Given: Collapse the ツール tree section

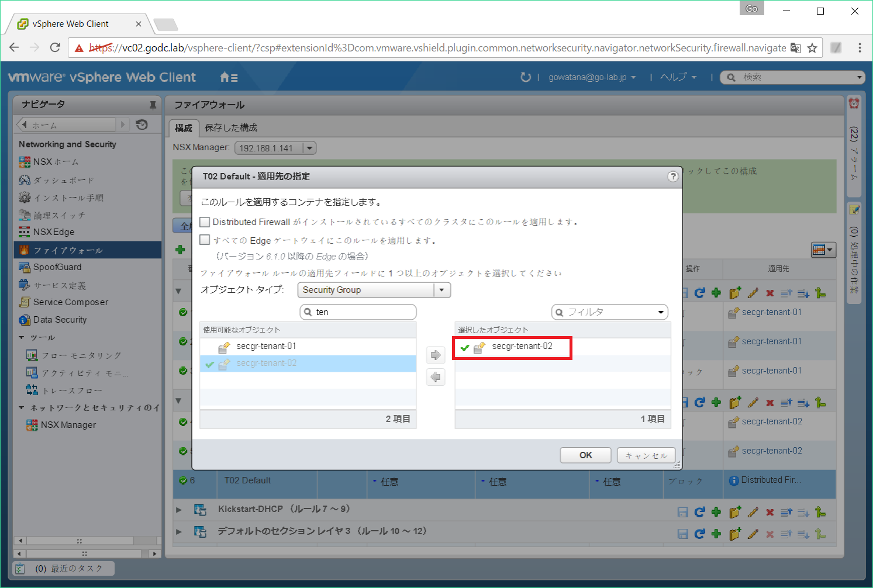Looking at the screenshot, I should point(22,338).
